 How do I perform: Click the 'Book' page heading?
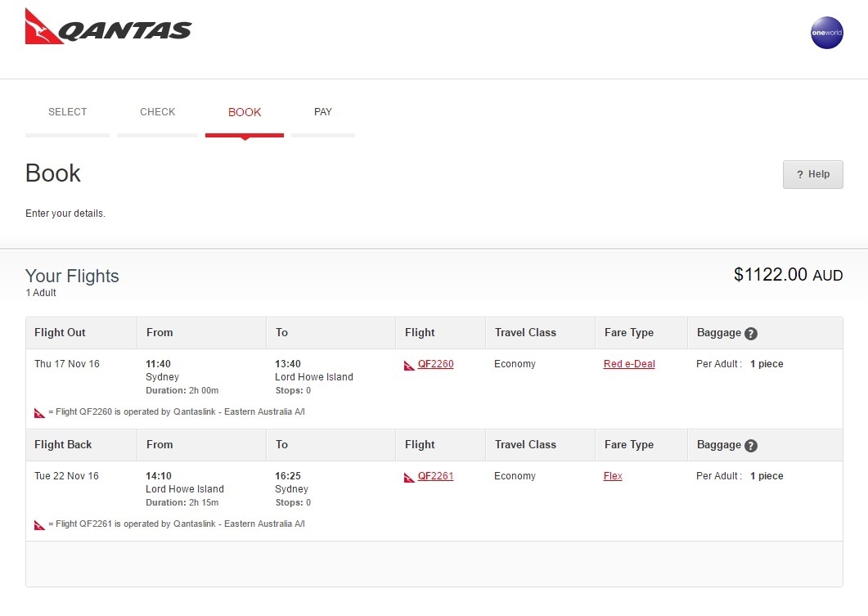tap(53, 173)
